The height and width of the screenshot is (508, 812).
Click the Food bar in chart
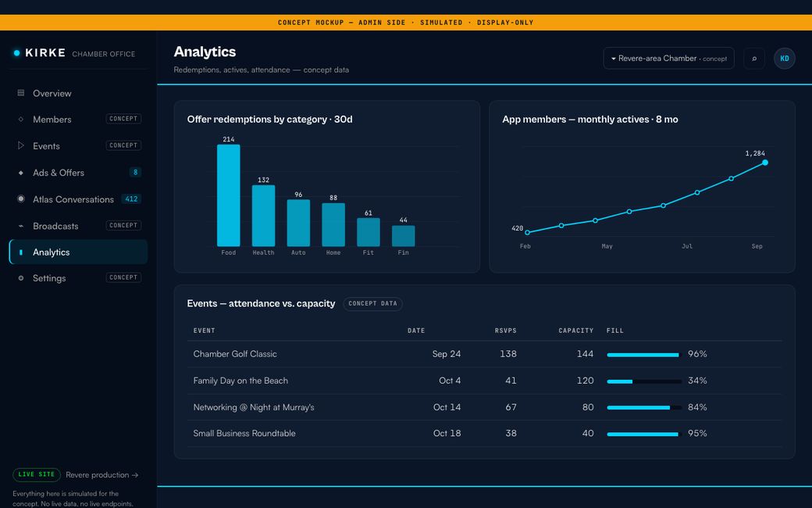(228, 195)
